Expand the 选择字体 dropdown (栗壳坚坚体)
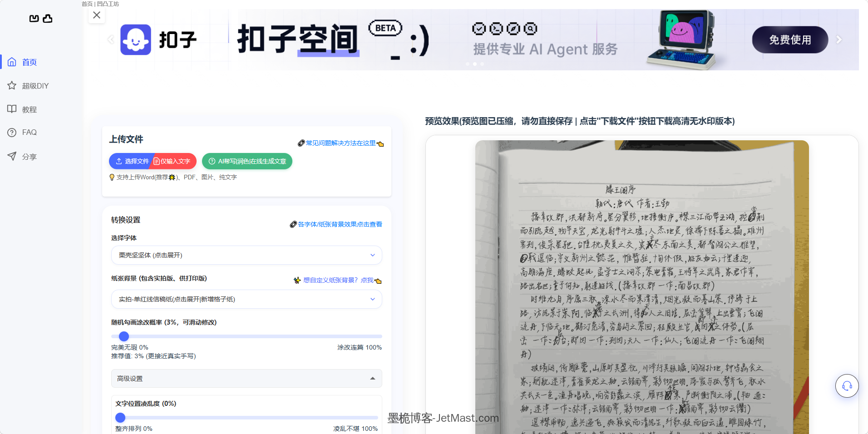Image resolution: width=868 pixels, height=434 pixels. [x=247, y=255]
